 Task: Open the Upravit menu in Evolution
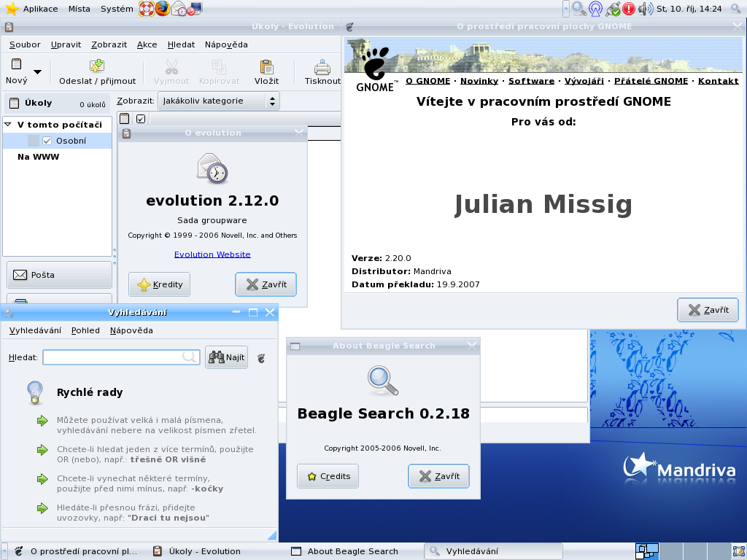click(66, 44)
